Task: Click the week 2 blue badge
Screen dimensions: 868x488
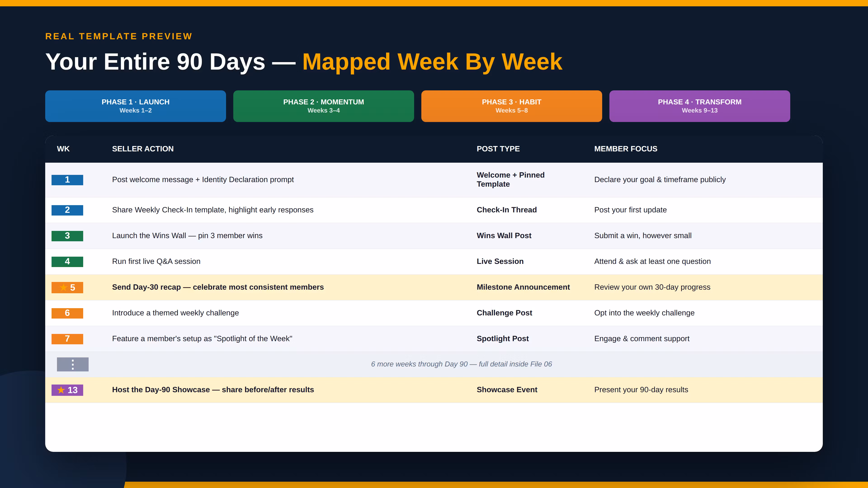Action: point(67,210)
